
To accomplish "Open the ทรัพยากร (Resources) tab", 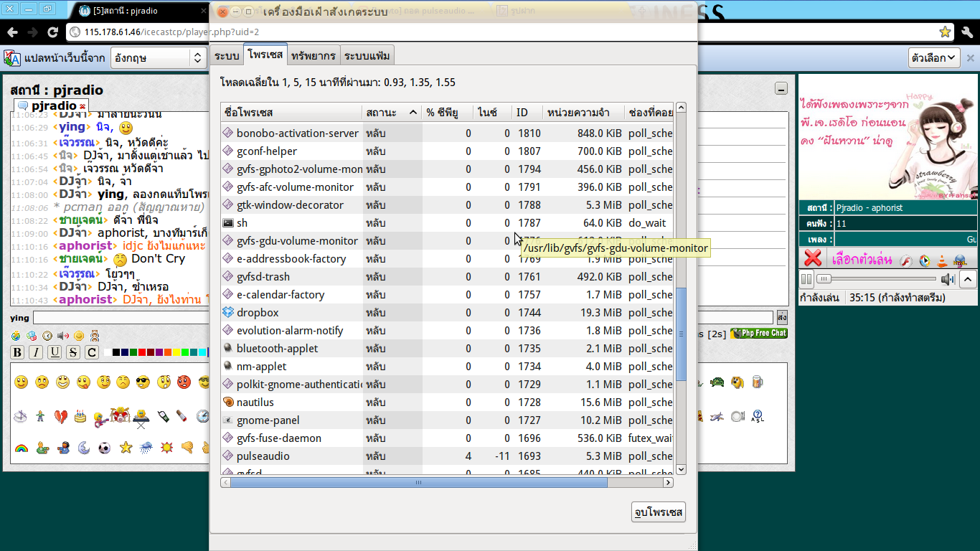I will click(x=314, y=55).
